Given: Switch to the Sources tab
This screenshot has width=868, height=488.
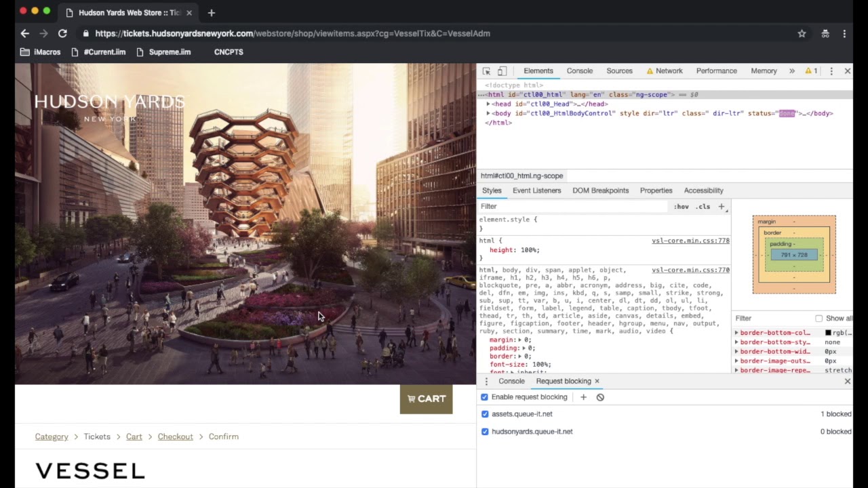Looking at the screenshot, I should 619,71.
